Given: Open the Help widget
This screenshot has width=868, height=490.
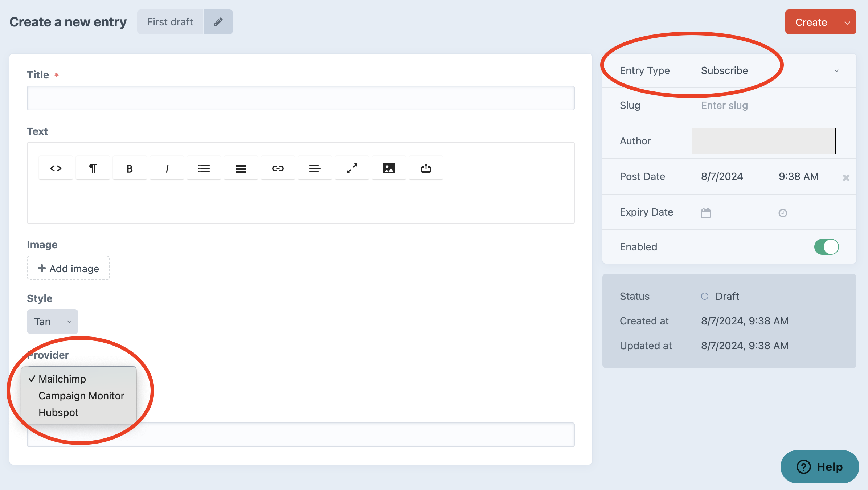Looking at the screenshot, I should click(819, 466).
